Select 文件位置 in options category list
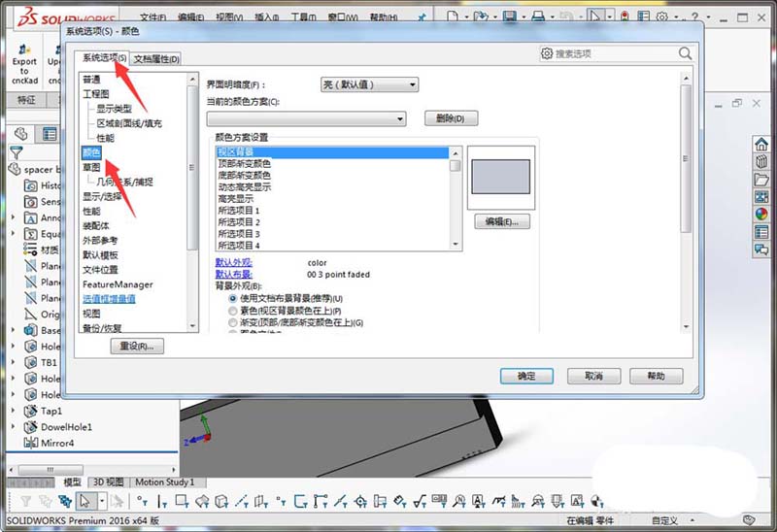This screenshot has height=532, width=777. coord(100,270)
